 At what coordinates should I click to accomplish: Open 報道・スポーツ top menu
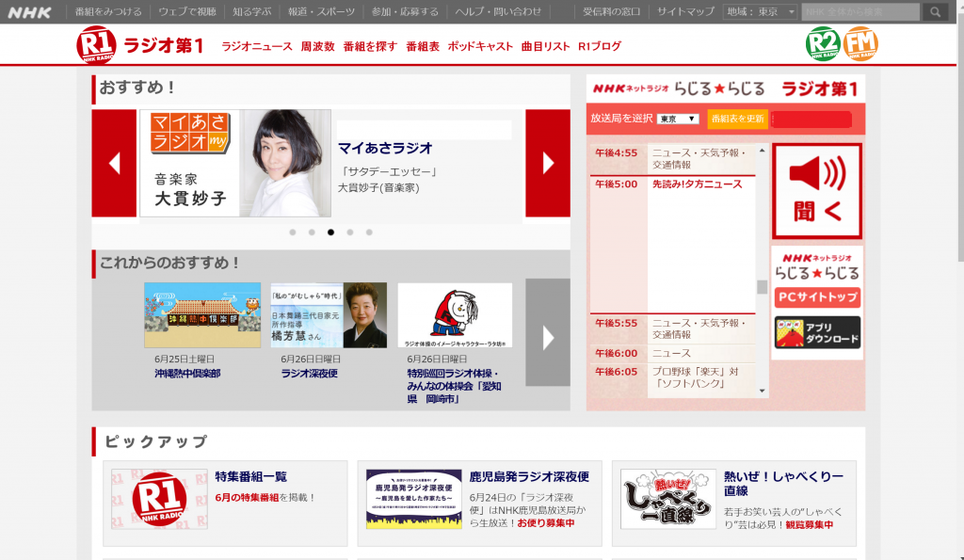(321, 11)
